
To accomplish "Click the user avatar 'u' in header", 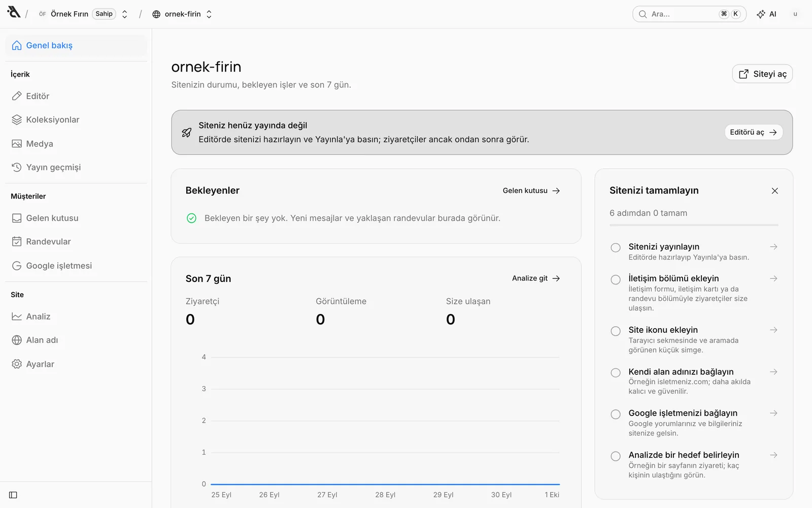I will click(795, 14).
